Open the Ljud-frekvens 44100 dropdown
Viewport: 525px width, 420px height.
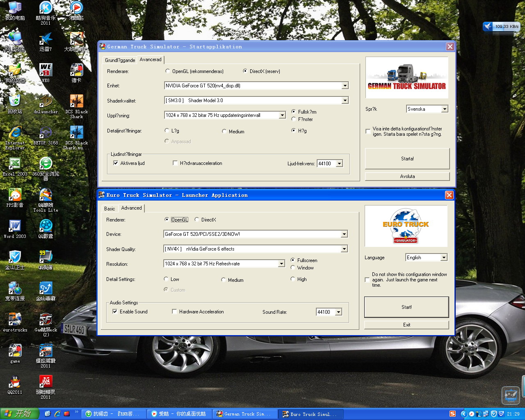coord(339,164)
